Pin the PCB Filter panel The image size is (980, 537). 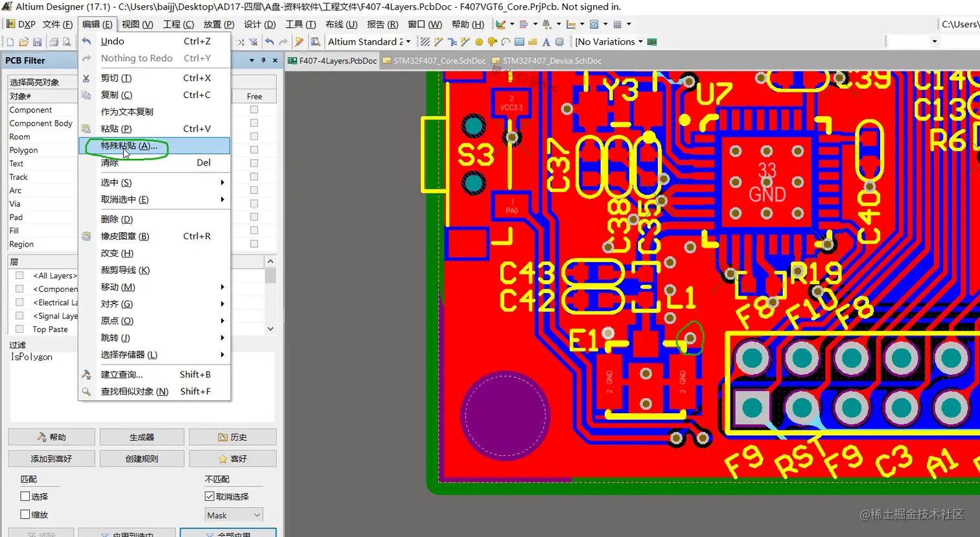[x=263, y=60]
